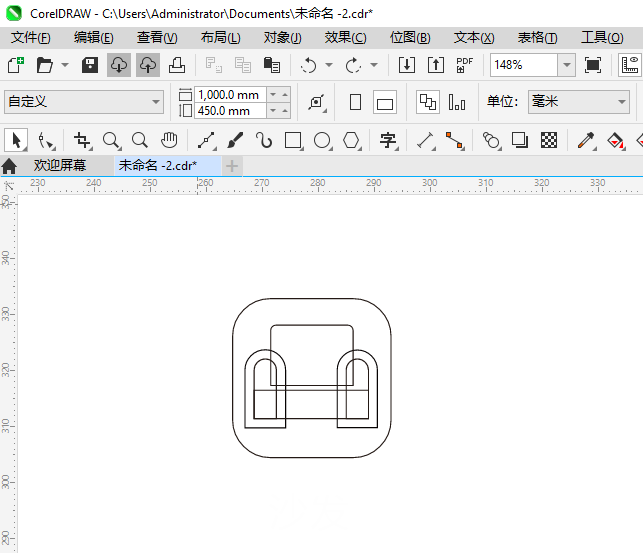Print the document
The width and height of the screenshot is (643, 553).
point(177,65)
